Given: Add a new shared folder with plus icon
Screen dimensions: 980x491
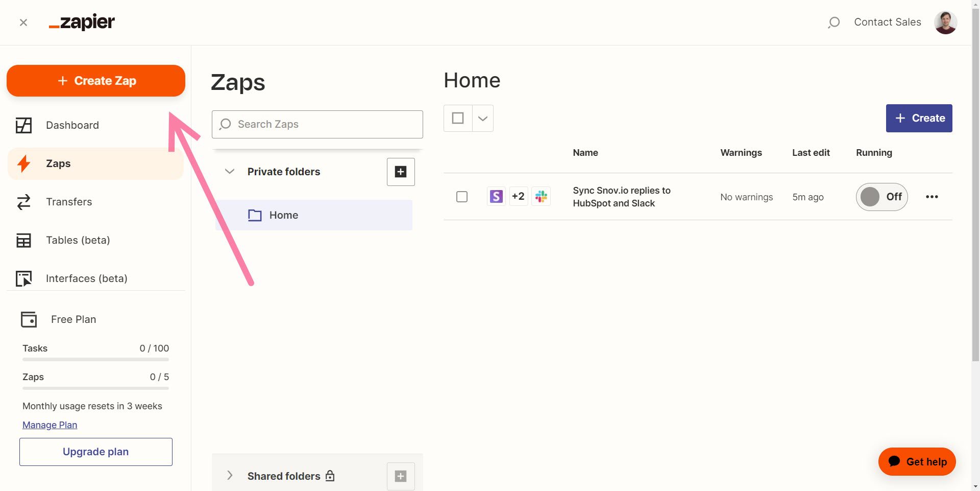Looking at the screenshot, I should tap(401, 476).
